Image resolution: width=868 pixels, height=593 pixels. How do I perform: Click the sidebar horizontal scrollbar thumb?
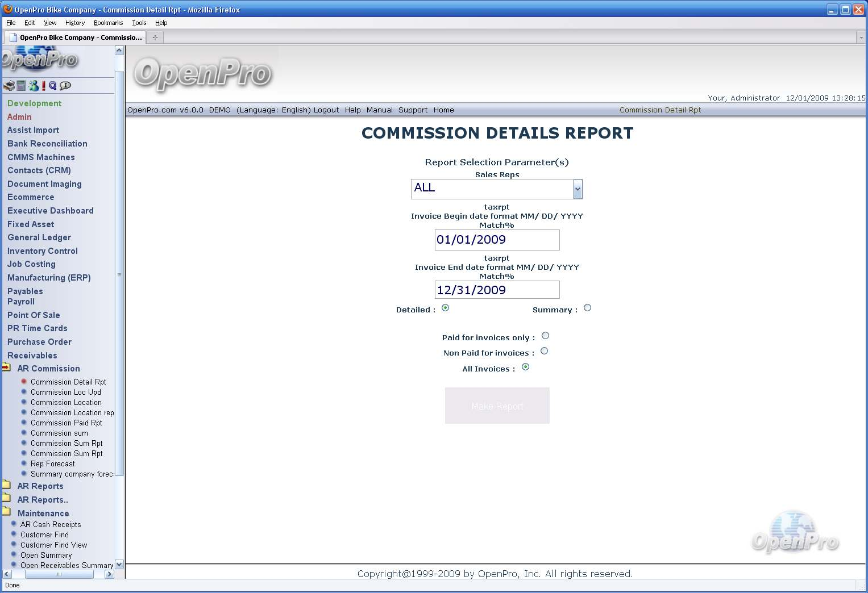(59, 574)
